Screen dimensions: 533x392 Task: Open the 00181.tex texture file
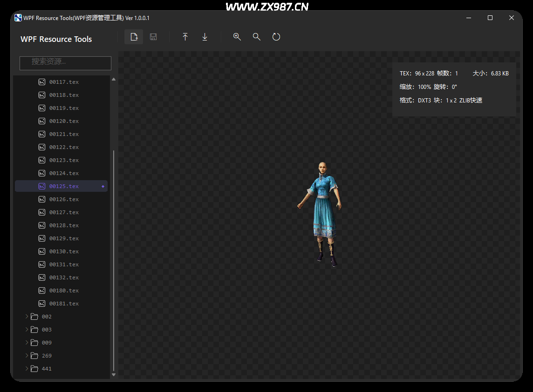pos(64,304)
